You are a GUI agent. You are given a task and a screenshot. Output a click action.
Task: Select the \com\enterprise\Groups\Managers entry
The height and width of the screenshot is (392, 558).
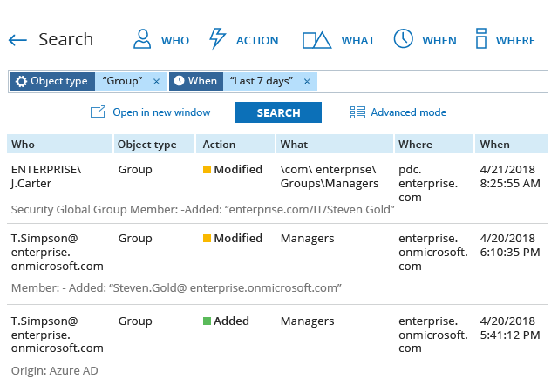pyautogui.click(x=329, y=176)
